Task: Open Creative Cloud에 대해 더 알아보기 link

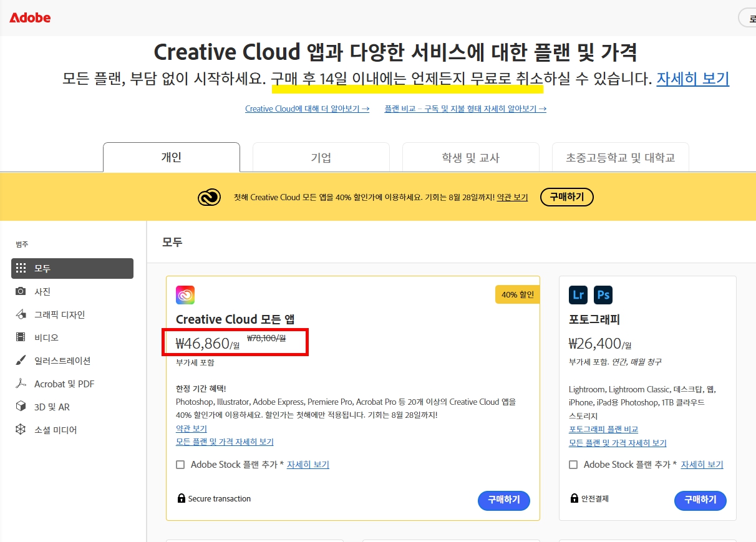Action: 307,109
